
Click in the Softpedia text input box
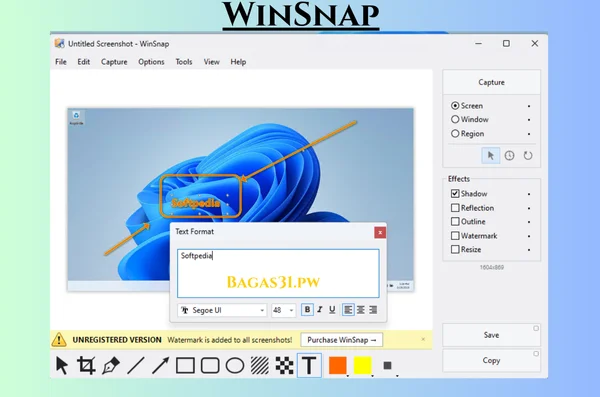coord(278,273)
